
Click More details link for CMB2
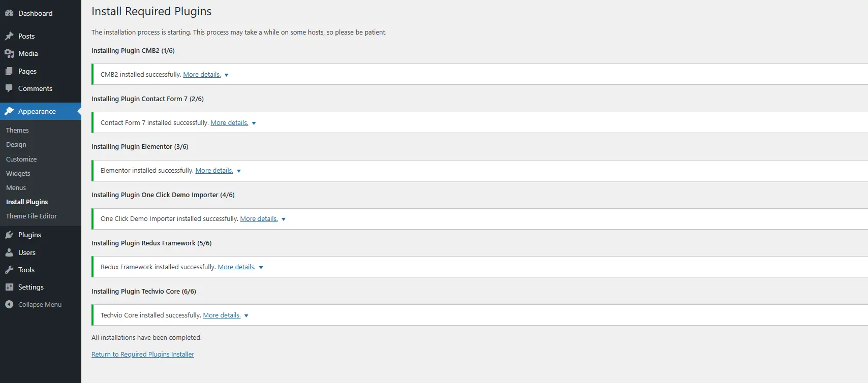tap(202, 74)
